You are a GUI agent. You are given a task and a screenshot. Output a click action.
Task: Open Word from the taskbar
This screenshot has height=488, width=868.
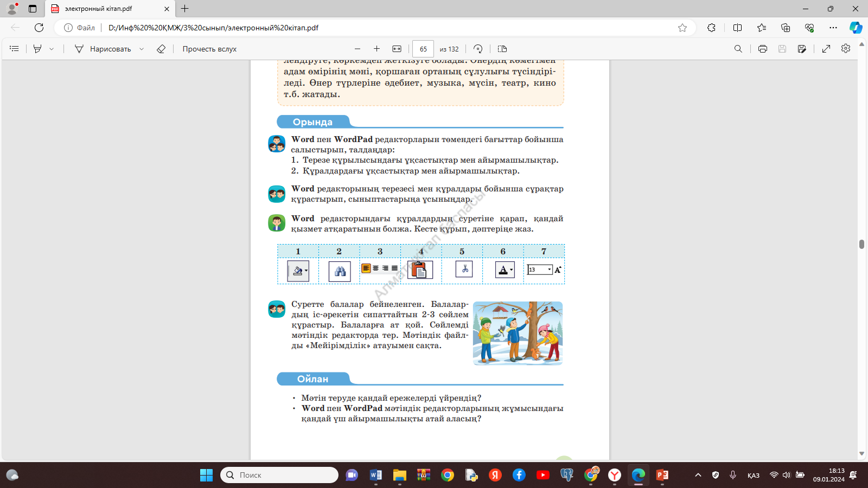[376, 475]
